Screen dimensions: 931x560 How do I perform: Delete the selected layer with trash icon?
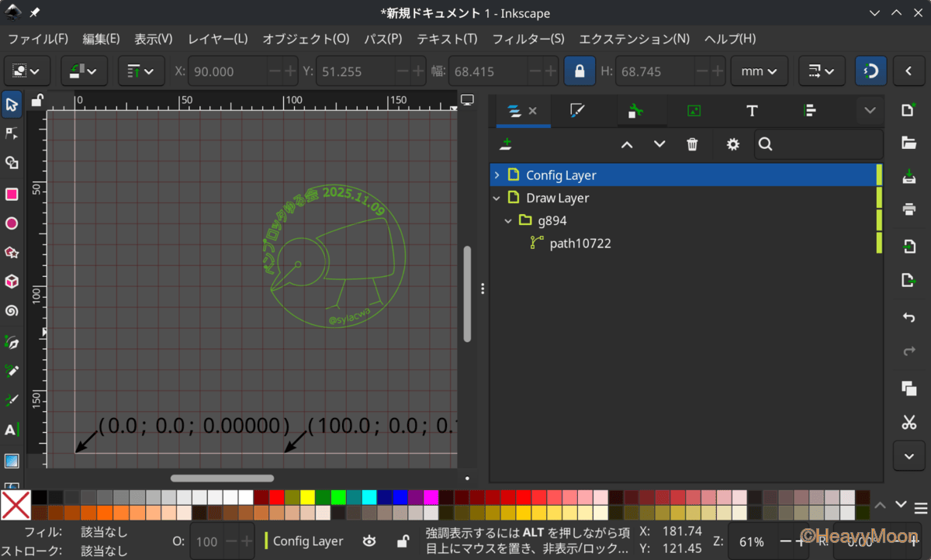pyautogui.click(x=692, y=144)
